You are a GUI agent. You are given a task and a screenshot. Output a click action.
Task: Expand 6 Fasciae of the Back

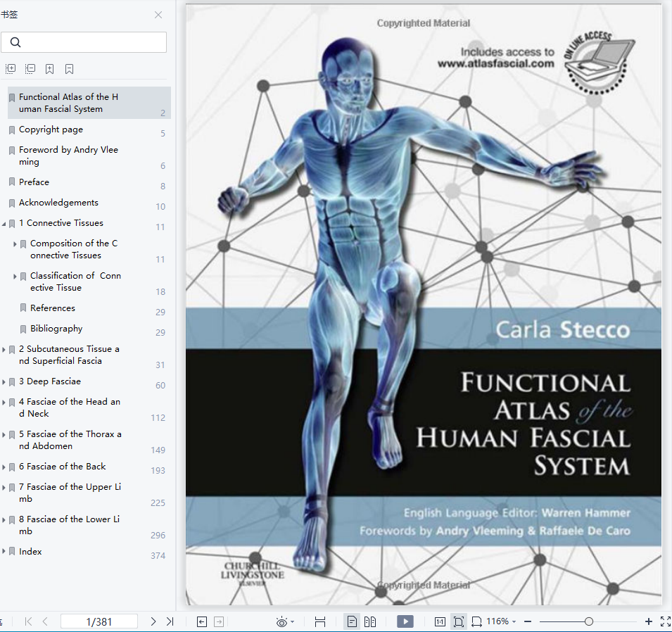[4, 467]
